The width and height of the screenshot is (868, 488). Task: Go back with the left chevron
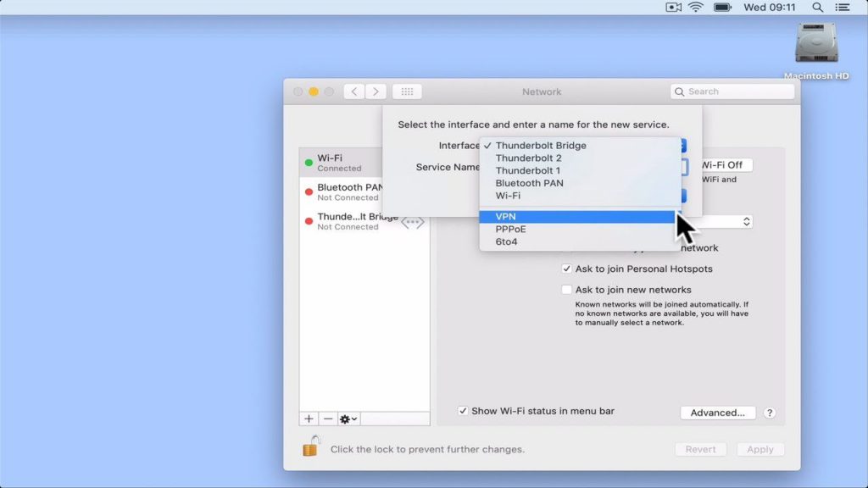coord(354,91)
